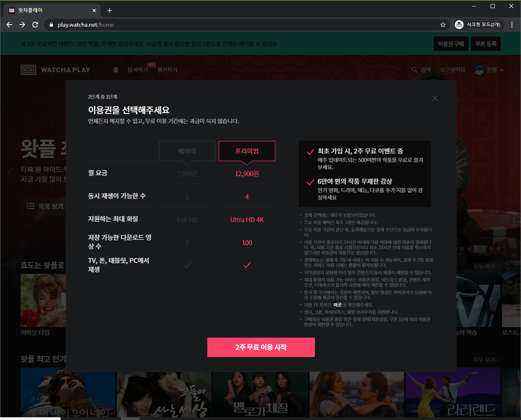Open the 라라랜드 poster

coord(453,392)
